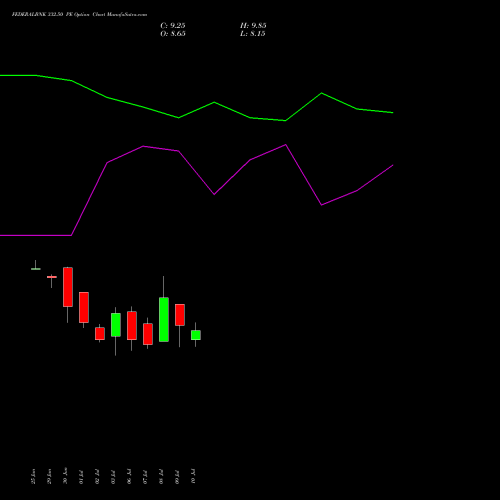The height and width of the screenshot is (500, 500).
Task: Click the small red candle above 02 Jul
Action: [x=100, y=334]
